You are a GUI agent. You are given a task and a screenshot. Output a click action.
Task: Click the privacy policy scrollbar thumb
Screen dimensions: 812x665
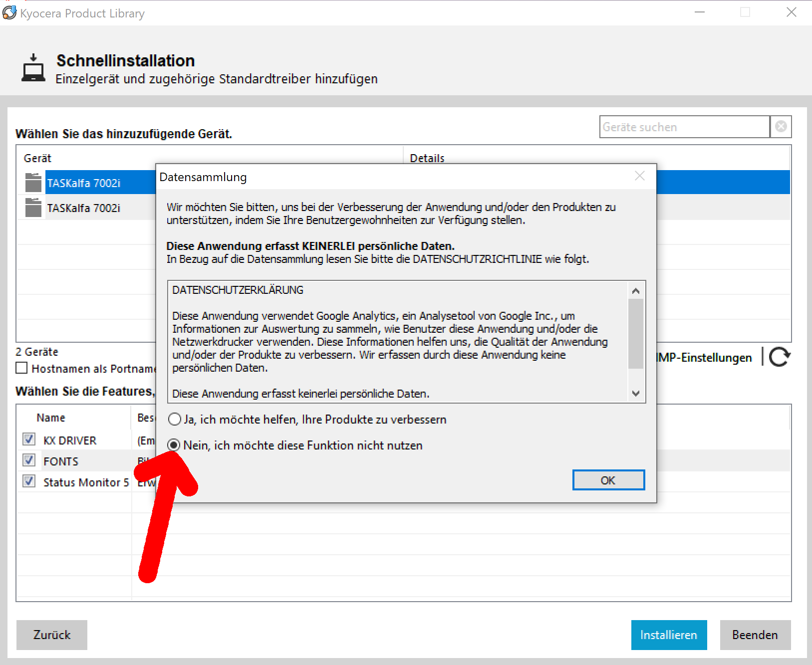635,333
